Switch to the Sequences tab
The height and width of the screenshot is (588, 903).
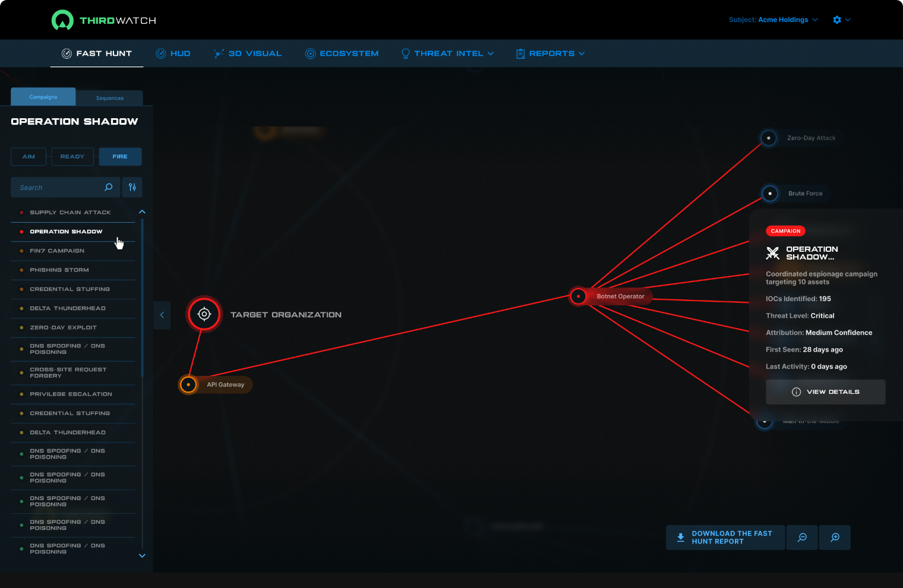(x=110, y=98)
